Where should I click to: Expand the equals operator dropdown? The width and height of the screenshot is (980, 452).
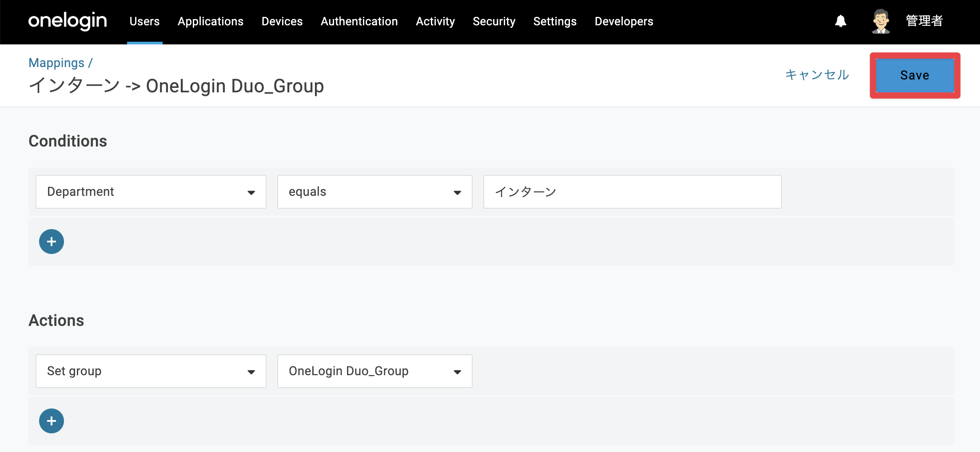(375, 192)
